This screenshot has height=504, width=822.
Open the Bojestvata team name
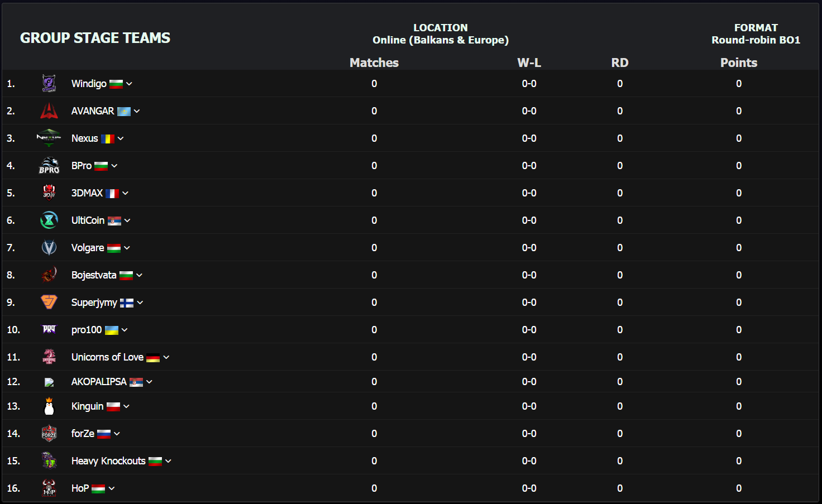(94, 275)
